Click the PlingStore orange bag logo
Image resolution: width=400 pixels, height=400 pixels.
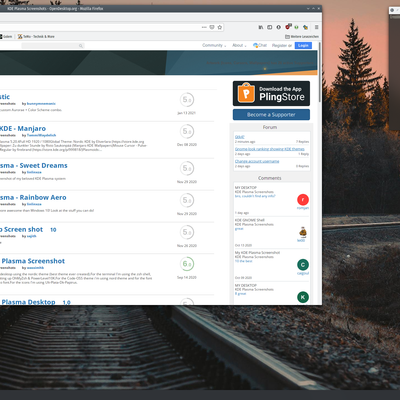pyautogui.click(x=246, y=93)
